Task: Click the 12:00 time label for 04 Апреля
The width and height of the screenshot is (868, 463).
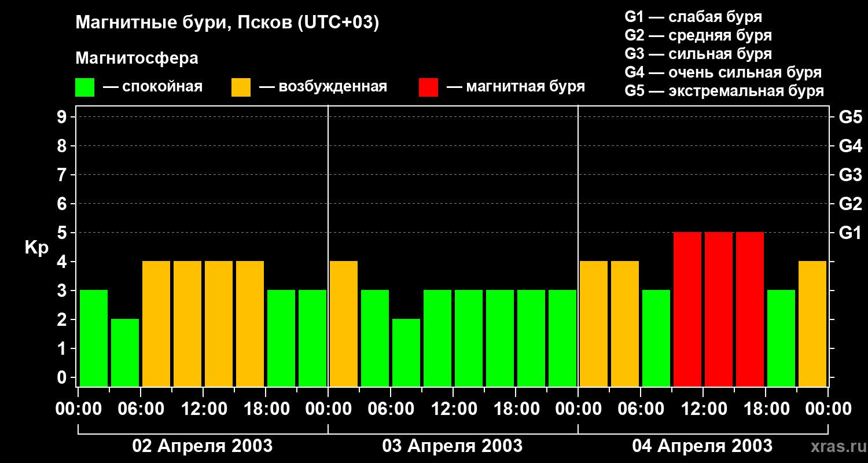Action: (x=703, y=409)
